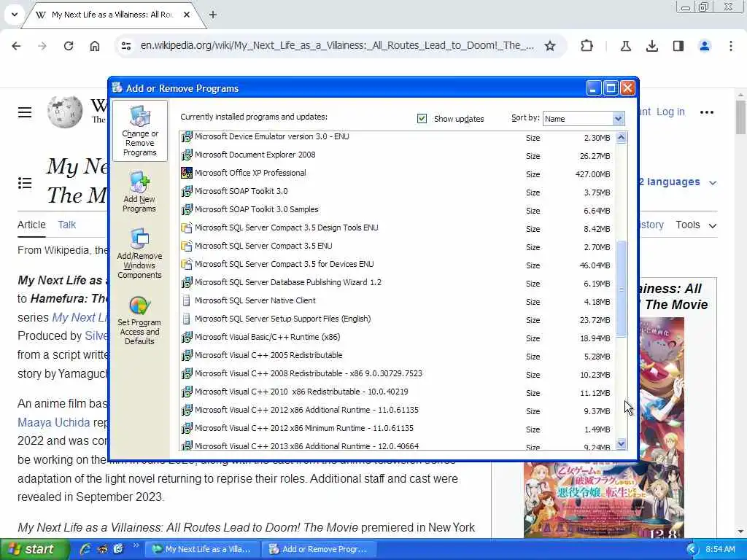The image size is (747, 560).
Task: Switch to Chrome window taskbar button
Action: click(203, 550)
